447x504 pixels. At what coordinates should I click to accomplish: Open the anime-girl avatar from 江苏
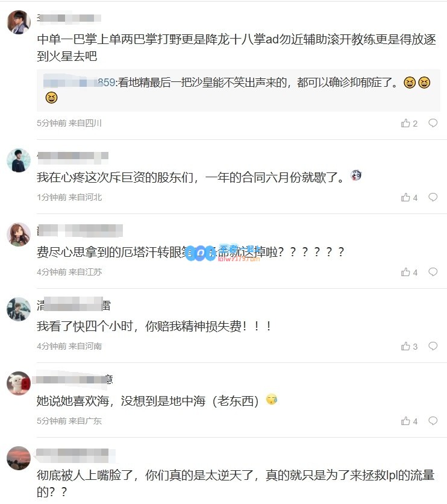click(x=19, y=235)
